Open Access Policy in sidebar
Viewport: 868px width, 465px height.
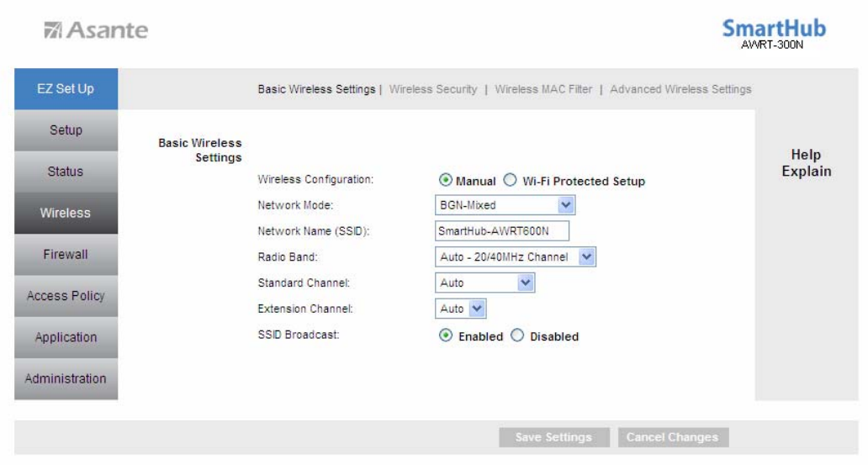coord(66,296)
